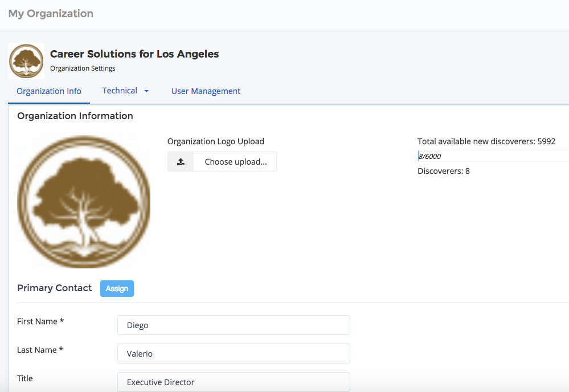The image size is (569, 392).
Task: Click the 8/6000 discoverers progress bar
Action: 493,156
